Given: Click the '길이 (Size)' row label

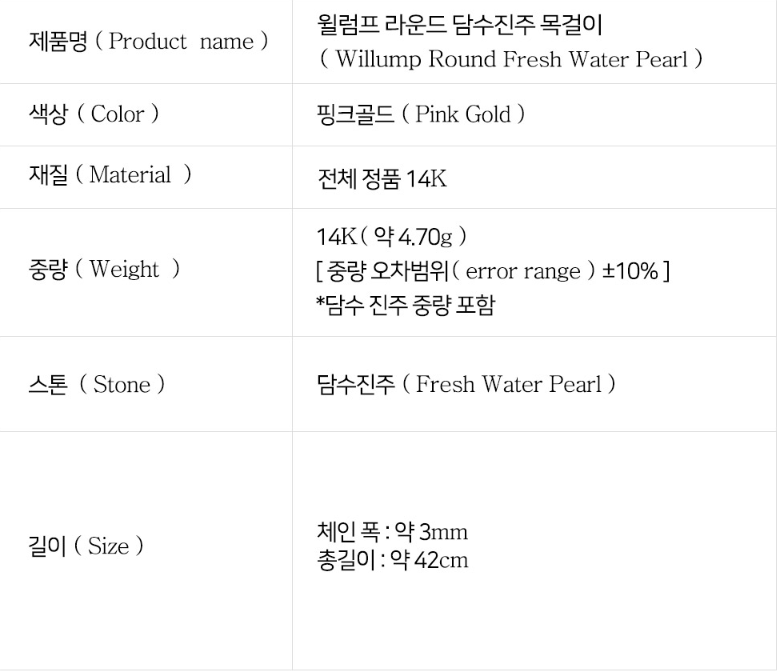Looking at the screenshot, I should (86, 546).
